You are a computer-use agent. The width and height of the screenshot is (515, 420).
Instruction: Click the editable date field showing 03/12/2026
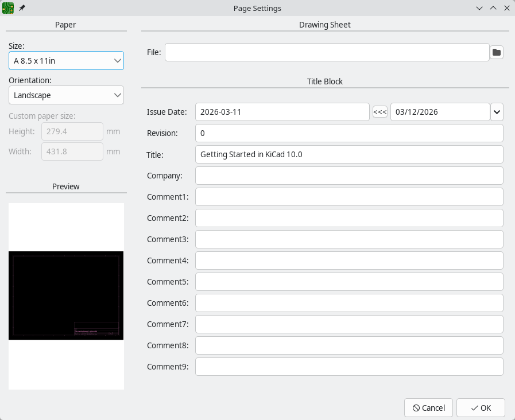point(440,112)
